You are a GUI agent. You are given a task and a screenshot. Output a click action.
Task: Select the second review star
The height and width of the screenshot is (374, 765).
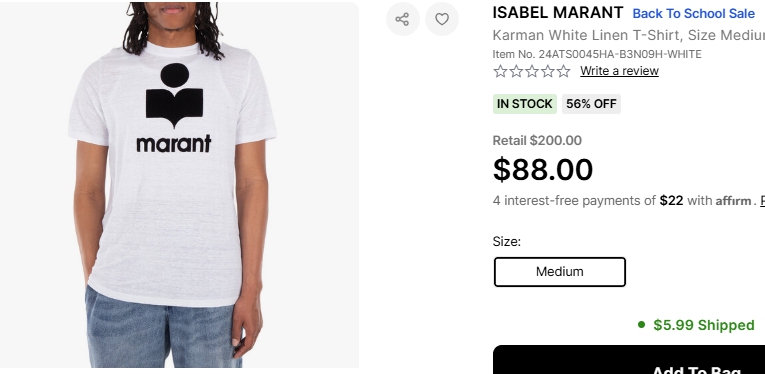[x=516, y=71]
